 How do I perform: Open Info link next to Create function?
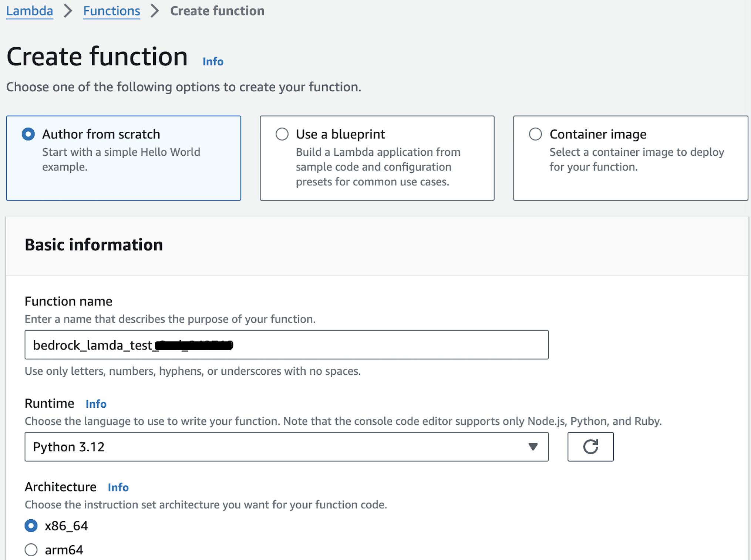213,61
